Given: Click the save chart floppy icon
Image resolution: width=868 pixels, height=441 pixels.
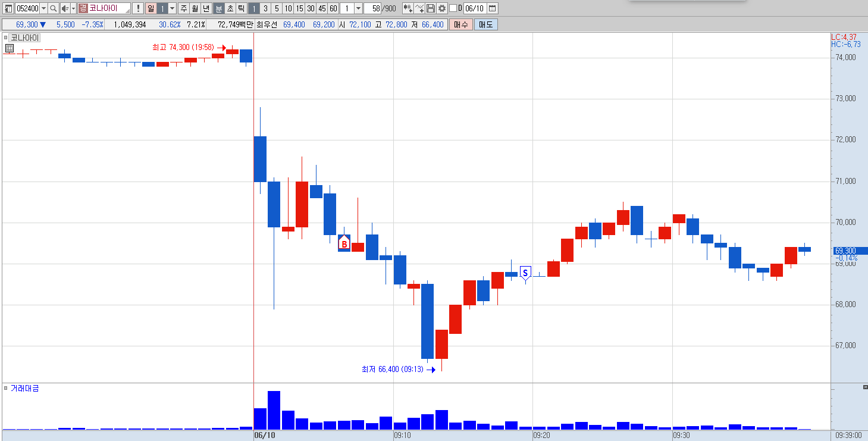Looking at the screenshot, I should [x=431, y=8].
